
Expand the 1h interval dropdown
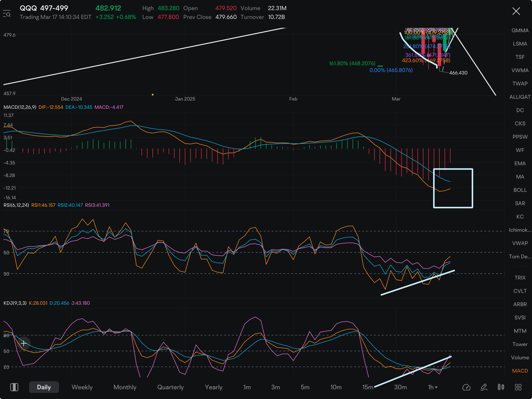(433, 387)
